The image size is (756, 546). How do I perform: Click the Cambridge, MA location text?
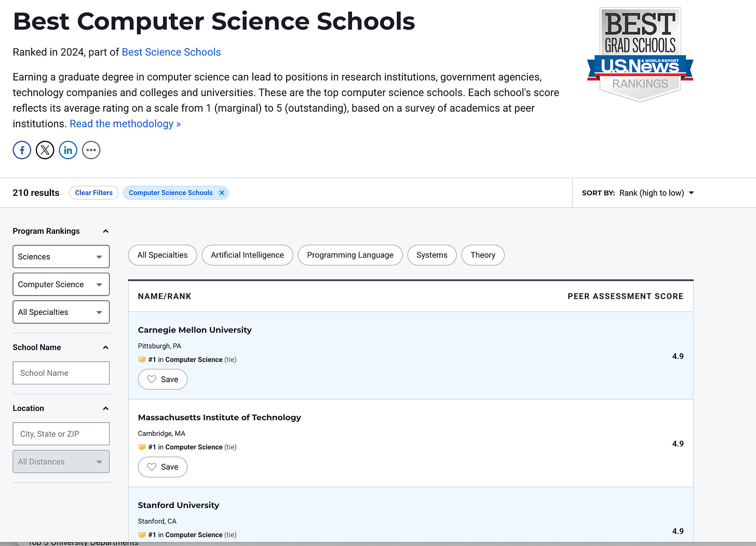pyautogui.click(x=161, y=433)
